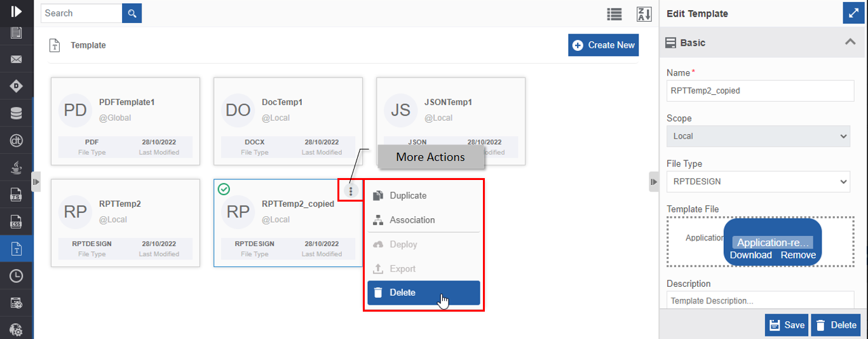868x339 pixels.
Task: Click the Z-A sort icon
Action: tap(644, 14)
